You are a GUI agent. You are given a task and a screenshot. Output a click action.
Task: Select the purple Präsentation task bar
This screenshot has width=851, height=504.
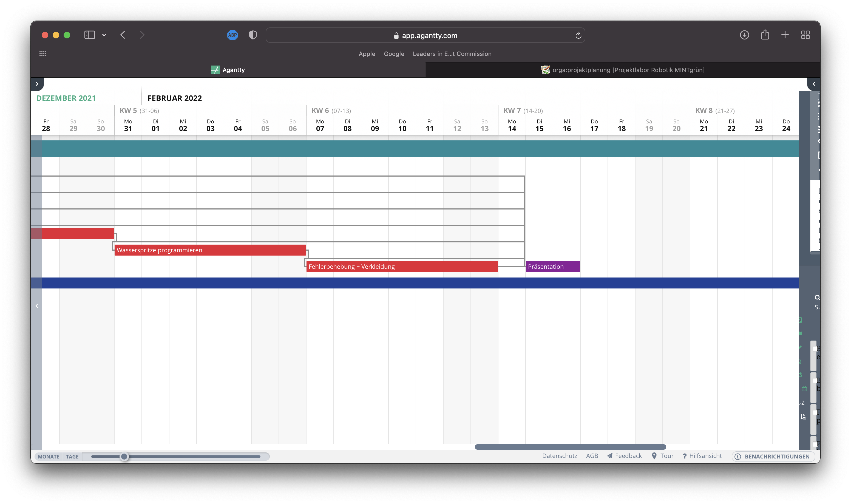[553, 267]
